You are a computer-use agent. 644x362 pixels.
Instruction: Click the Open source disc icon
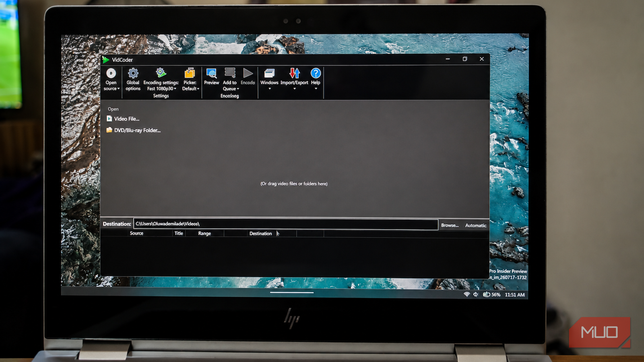click(111, 73)
